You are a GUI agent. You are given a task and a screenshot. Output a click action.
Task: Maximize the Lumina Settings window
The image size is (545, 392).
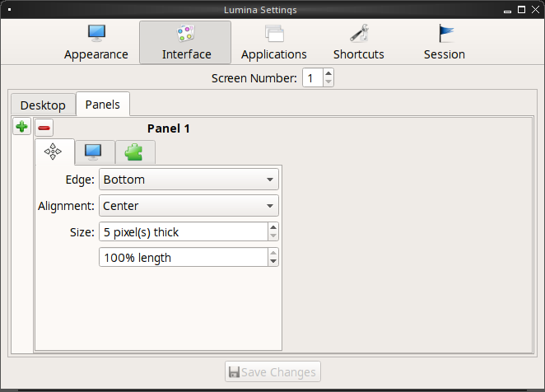tap(521, 10)
